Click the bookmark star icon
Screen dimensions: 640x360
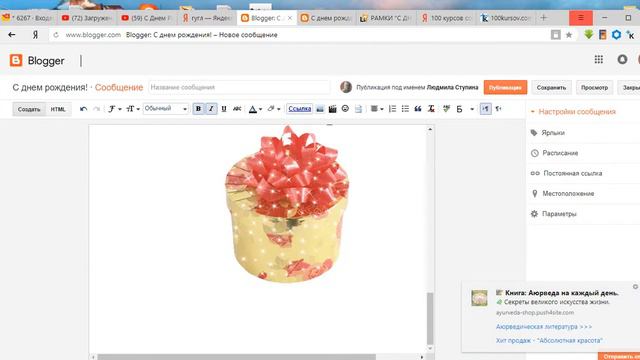coord(569,35)
